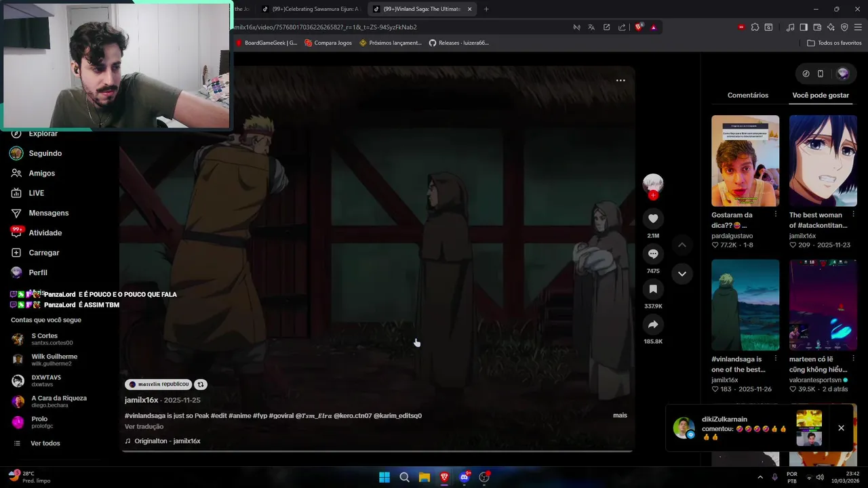Open BoardGameGeek bookmark
This screenshot has height=488, width=868.
(267, 43)
